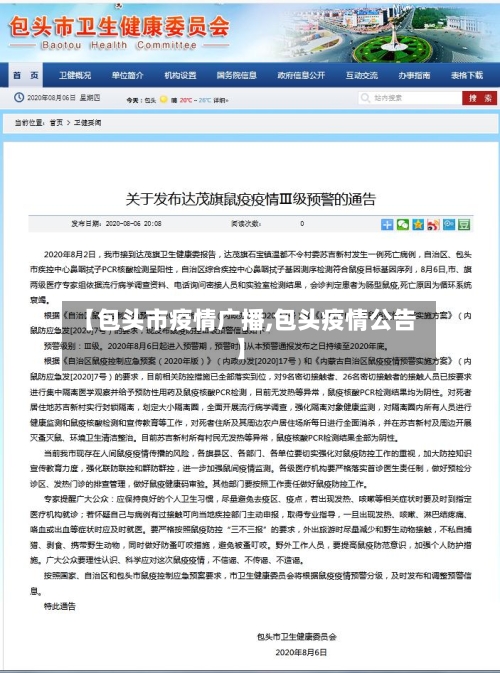Share the notice via WeChat icon

click(403, 224)
